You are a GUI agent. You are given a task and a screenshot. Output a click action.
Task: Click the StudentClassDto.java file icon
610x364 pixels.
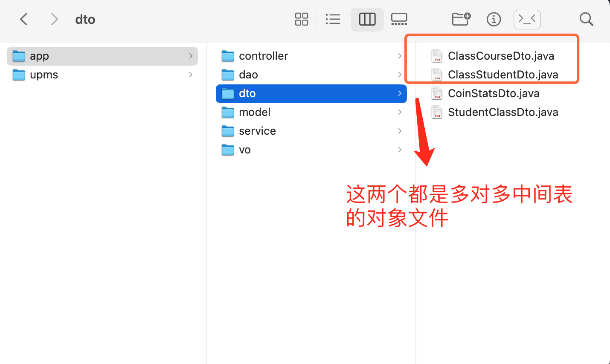coord(436,112)
